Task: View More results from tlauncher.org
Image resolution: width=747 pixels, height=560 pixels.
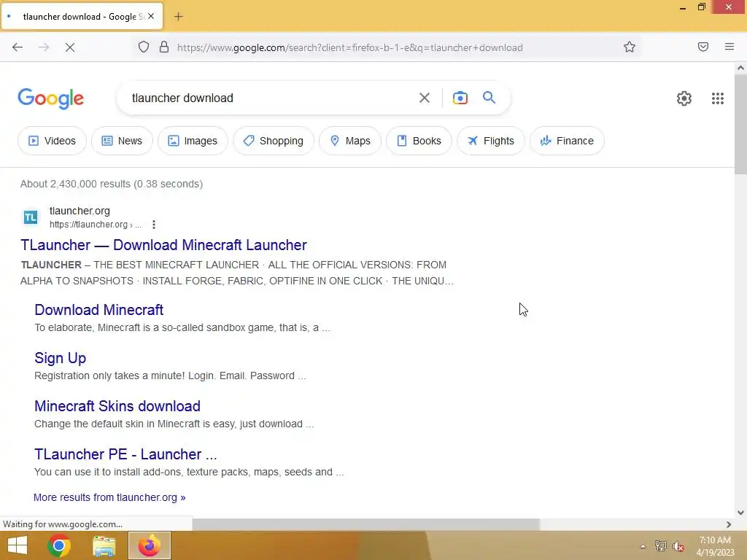Action: (109, 497)
